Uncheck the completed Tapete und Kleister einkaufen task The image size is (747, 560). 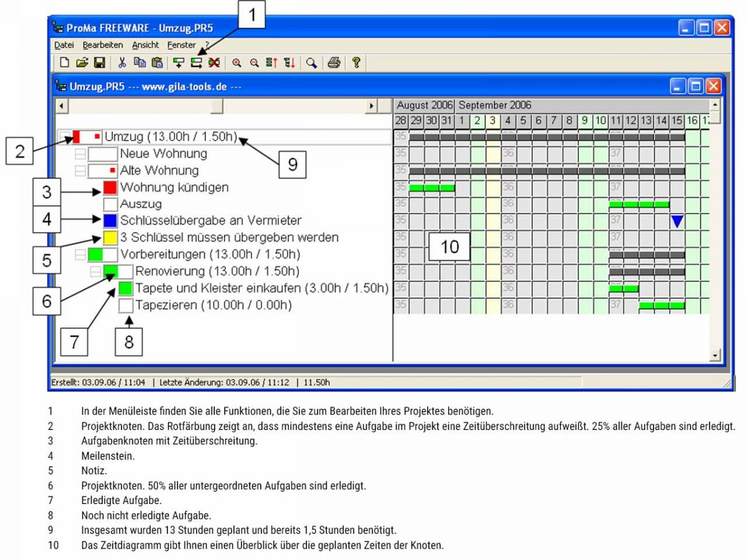[125, 289]
